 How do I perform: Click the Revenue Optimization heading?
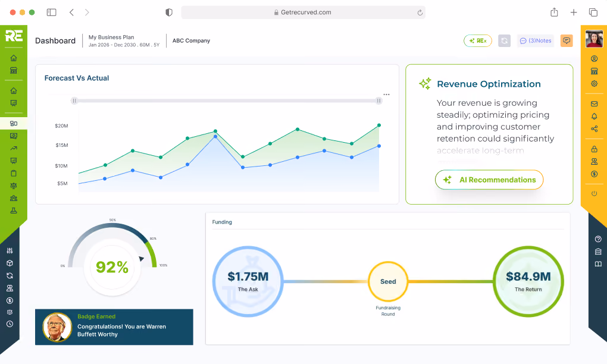click(489, 84)
